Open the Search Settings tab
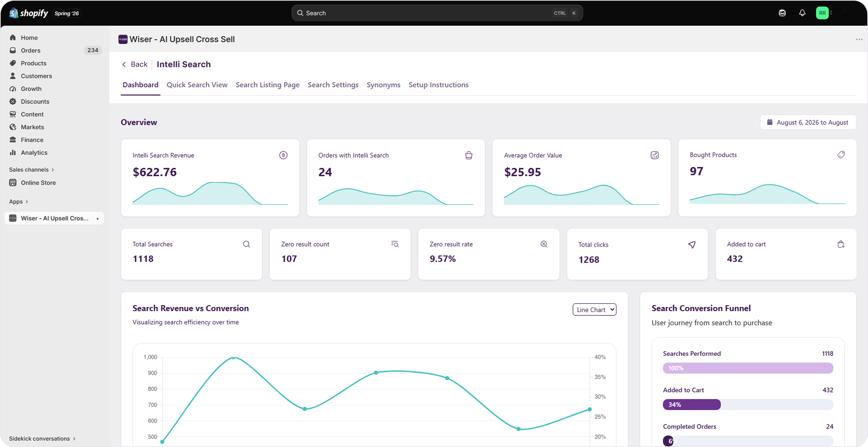The image size is (868, 447). [x=333, y=85]
